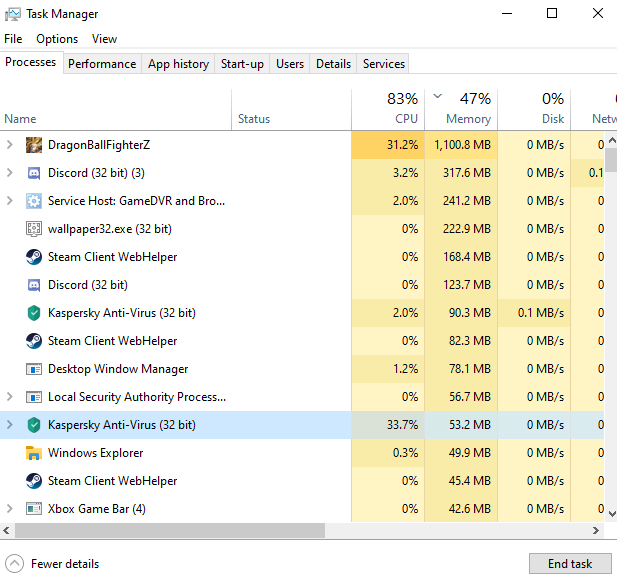This screenshot has width=624, height=576.
Task: Open the View menu
Action: 104,39
